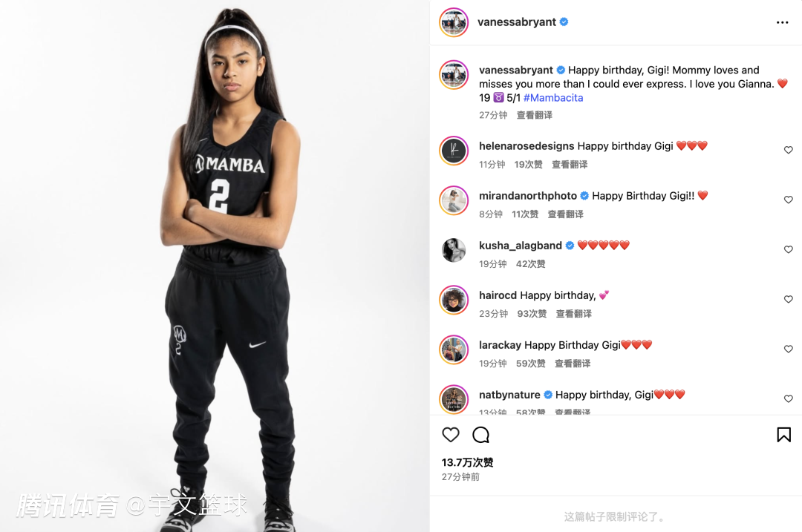View translation of the post caption
Image resolution: width=802 pixels, height=532 pixels.
(x=535, y=115)
